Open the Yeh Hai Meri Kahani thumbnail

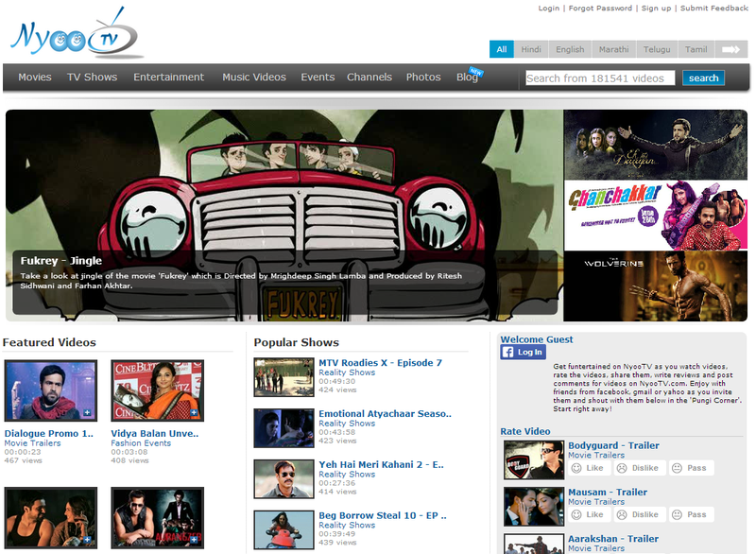click(x=284, y=478)
